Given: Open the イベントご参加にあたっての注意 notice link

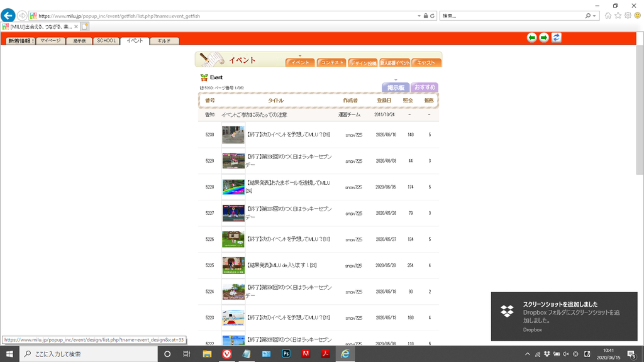Looking at the screenshot, I should [254, 115].
